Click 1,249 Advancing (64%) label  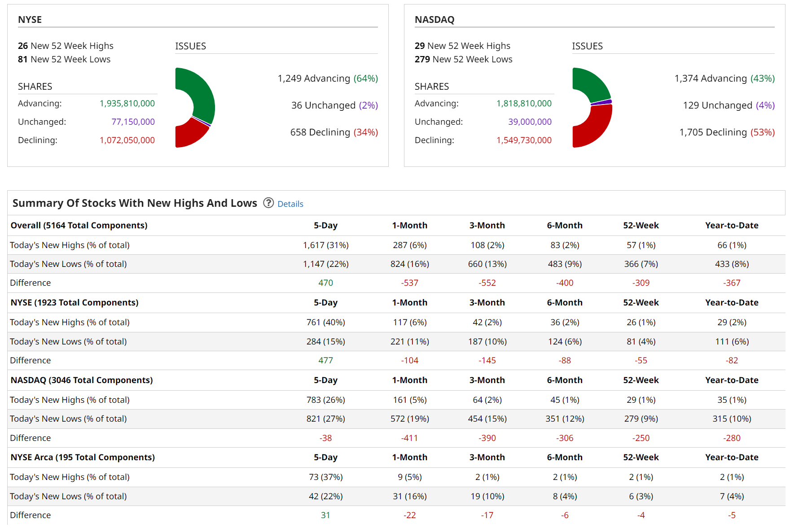click(x=328, y=78)
